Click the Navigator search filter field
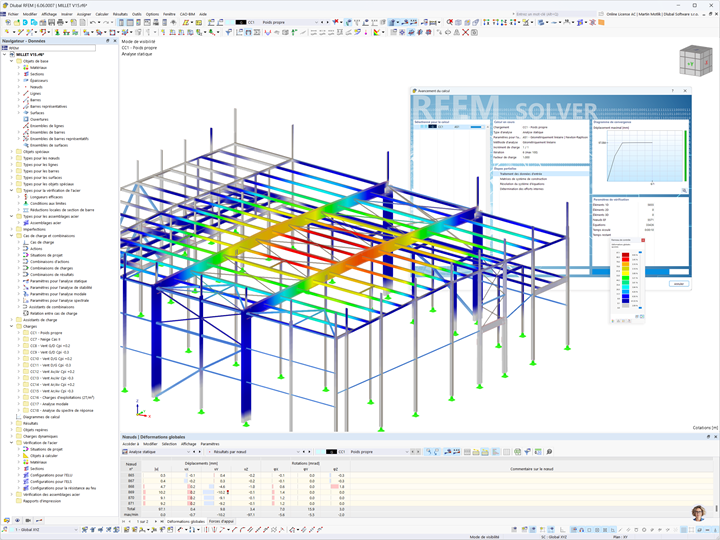This screenshot has width=720, height=540. pos(51,48)
